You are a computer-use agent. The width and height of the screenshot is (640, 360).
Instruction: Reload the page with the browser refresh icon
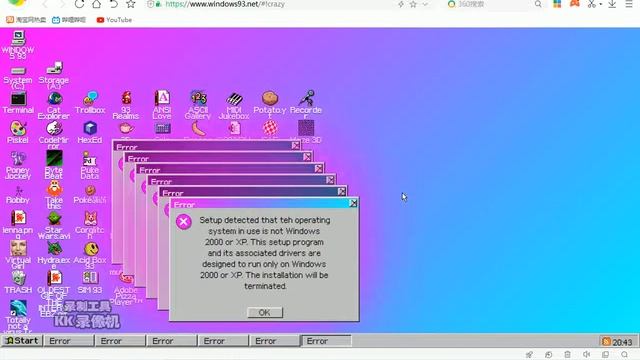79,4
